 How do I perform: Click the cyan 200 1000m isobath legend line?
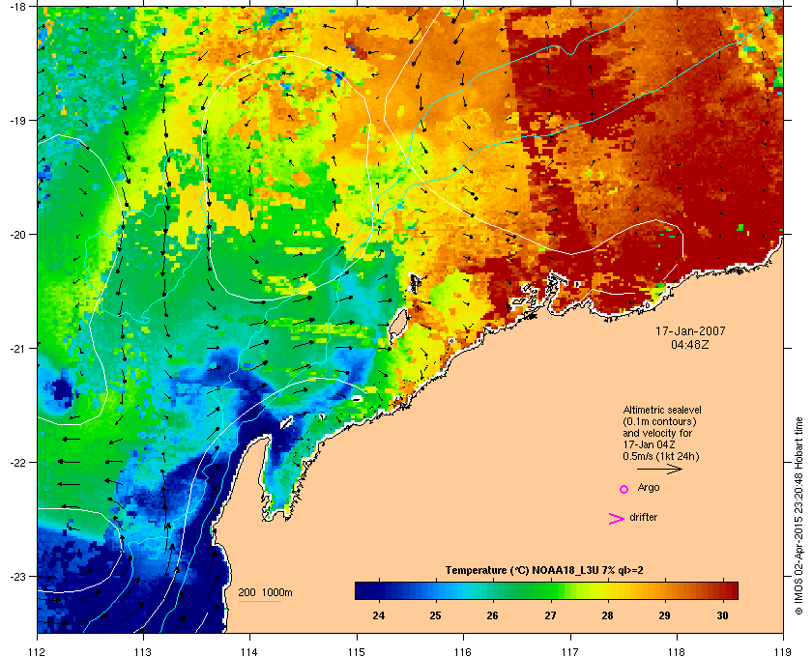coord(259,601)
